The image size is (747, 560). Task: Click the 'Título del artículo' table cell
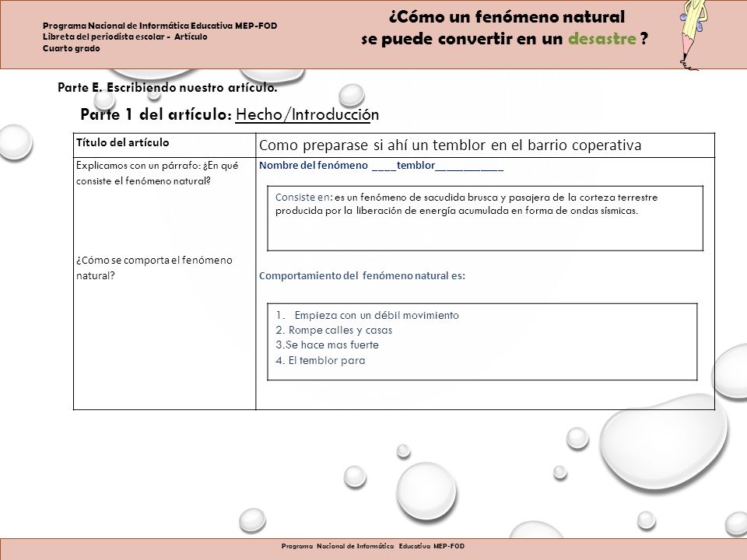click(x=164, y=145)
